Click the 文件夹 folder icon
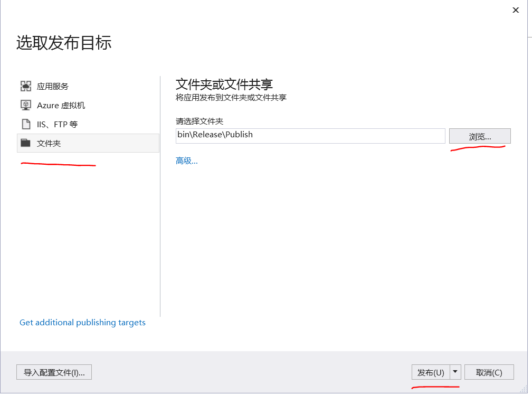The image size is (532, 395). point(25,143)
